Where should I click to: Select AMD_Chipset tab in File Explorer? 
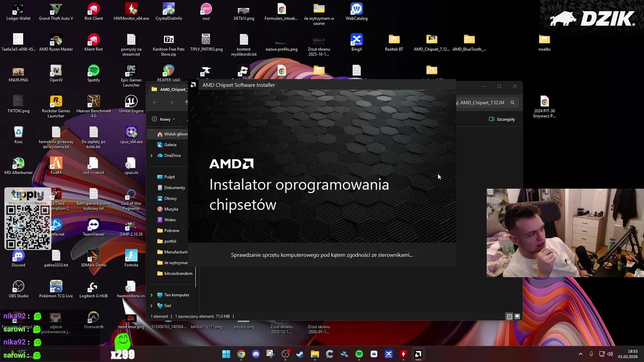pos(169,89)
